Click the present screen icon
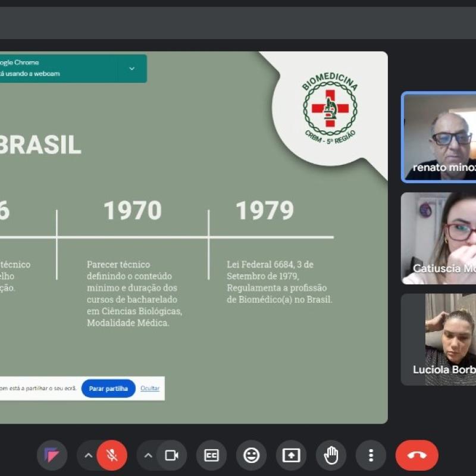This screenshot has height=476, width=476. click(291, 456)
